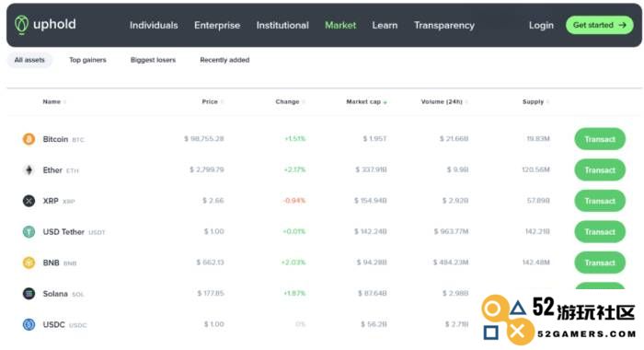Click Transact for Ether
The image size is (644, 350).
pyautogui.click(x=600, y=169)
